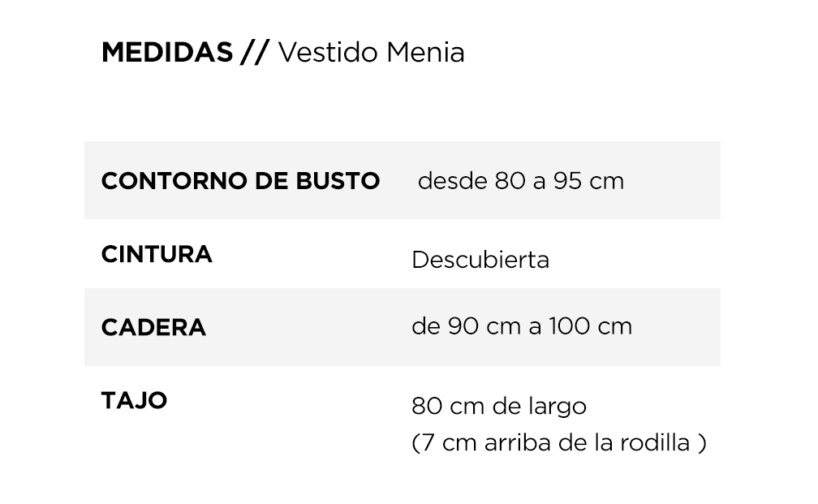This screenshot has width=818, height=504.
Task: Click the MEDIDAS heading text
Action: coord(167,52)
